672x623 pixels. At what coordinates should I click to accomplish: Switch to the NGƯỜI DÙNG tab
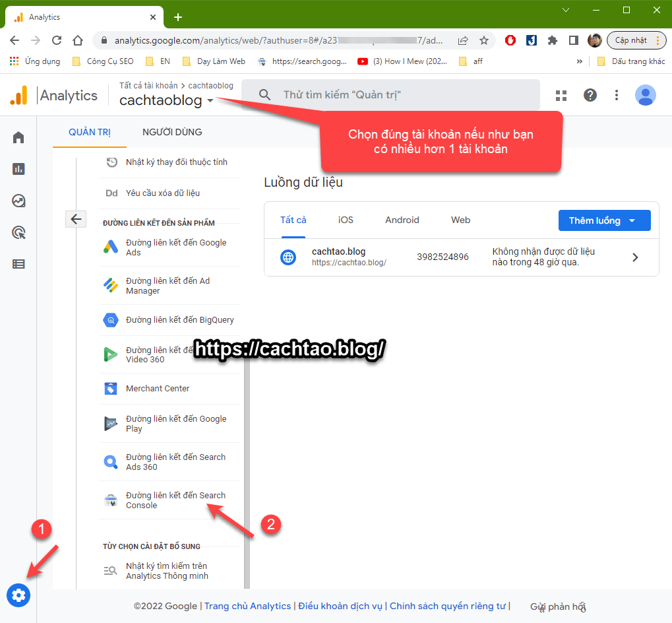[x=172, y=132]
